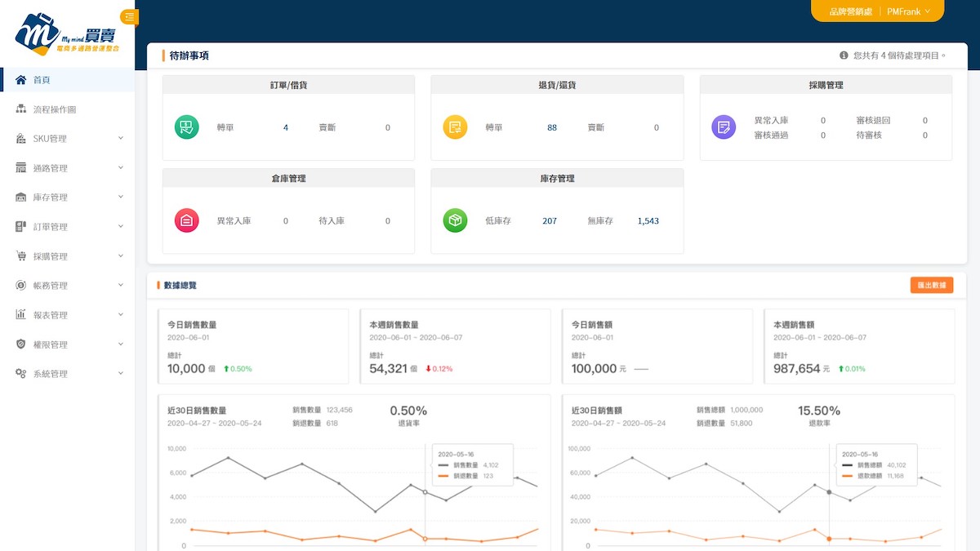Click 本週銷售數量 54,321 card
980x551 pixels.
(455, 346)
